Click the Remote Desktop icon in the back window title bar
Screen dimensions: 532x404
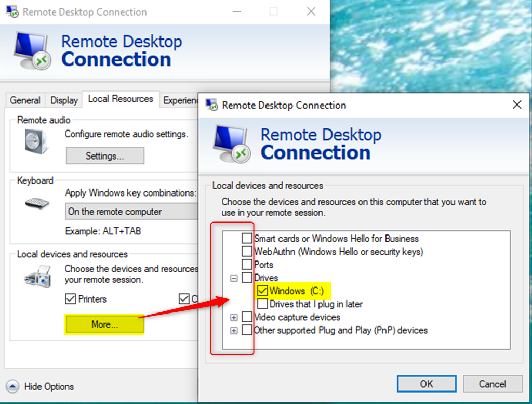pyautogui.click(x=12, y=11)
